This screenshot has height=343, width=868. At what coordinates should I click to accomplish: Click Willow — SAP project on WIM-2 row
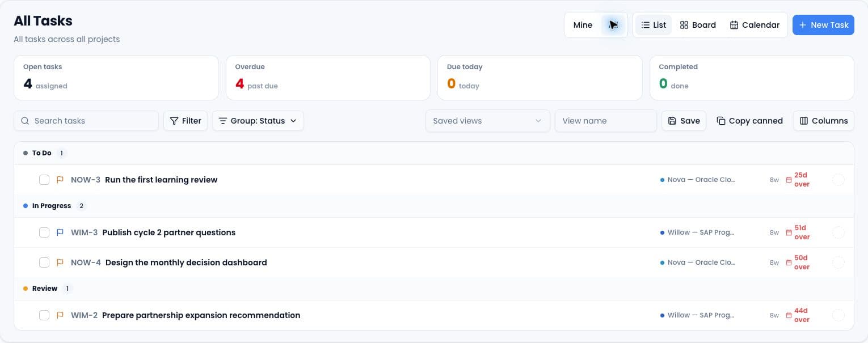coord(698,315)
